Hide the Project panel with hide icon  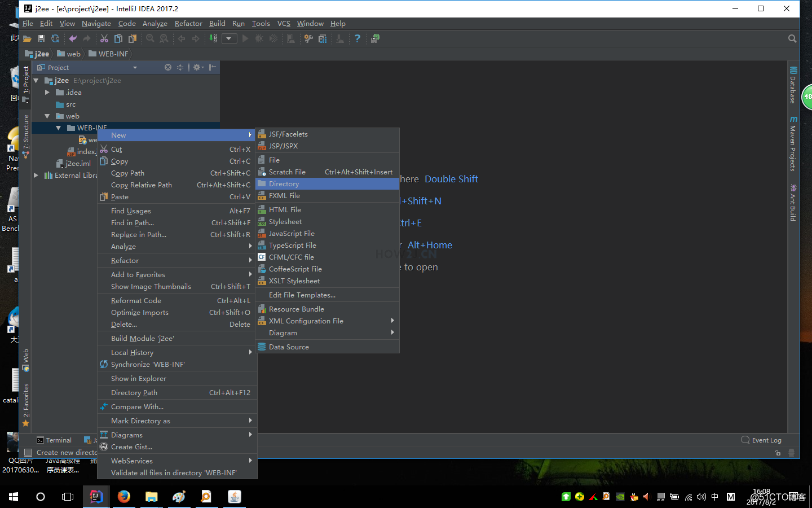pos(213,67)
